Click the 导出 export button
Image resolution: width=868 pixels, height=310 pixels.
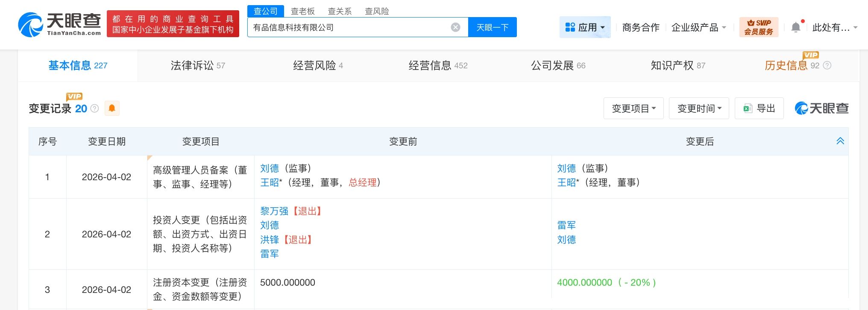click(759, 108)
